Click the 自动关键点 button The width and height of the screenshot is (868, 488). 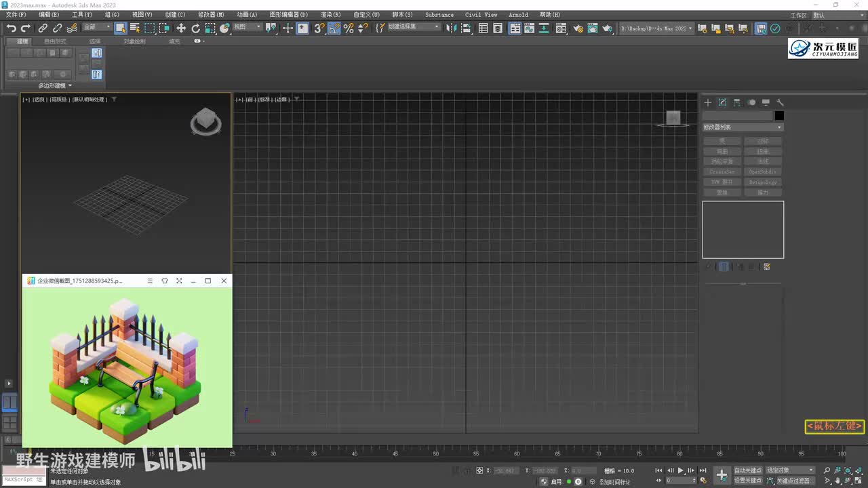[x=748, y=470]
